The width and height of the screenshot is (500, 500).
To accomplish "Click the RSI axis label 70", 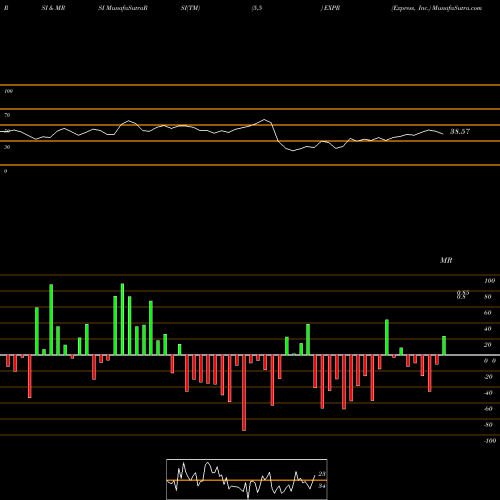I will [x=7, y=115].
